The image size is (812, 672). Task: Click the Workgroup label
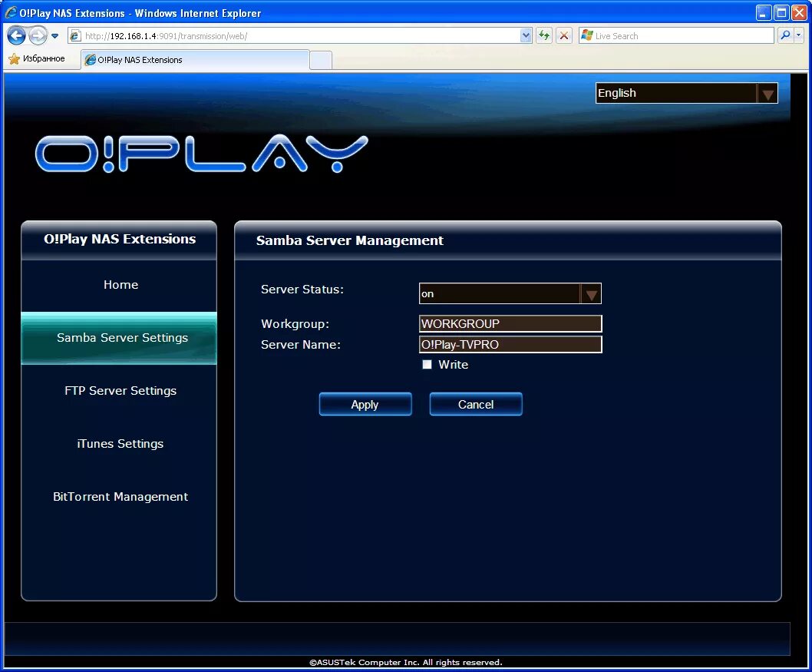tap(295, 324)
